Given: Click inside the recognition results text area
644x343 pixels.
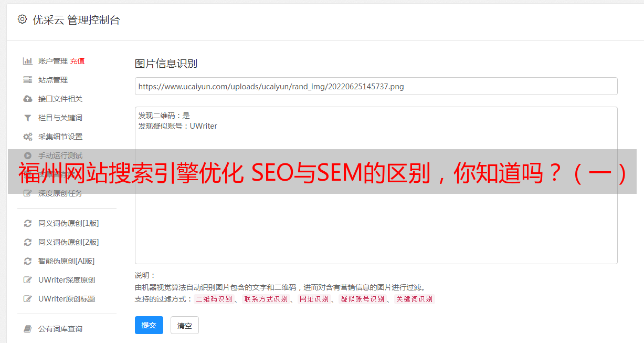Looking at the screenshot, I should [376, 185].
